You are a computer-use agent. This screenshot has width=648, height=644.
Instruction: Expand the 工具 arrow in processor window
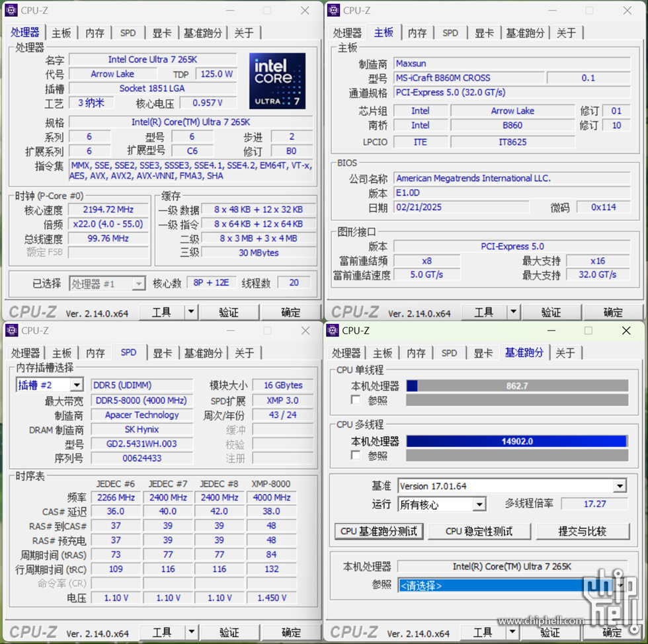pyautogui.click(x=191, y=311)
